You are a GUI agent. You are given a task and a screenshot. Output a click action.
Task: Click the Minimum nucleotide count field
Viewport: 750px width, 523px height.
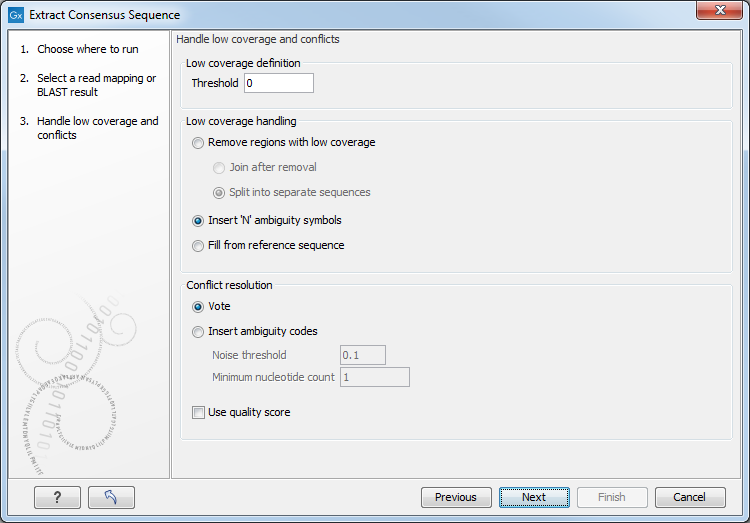click(x=375, y=378)
